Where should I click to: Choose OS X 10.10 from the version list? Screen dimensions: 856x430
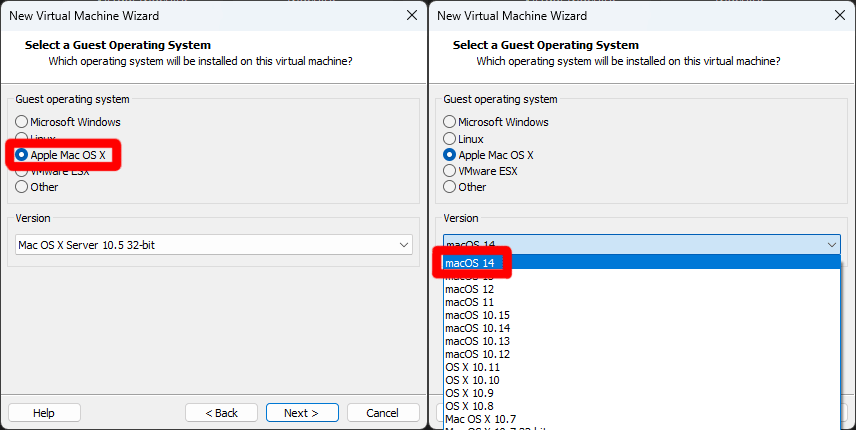pos(642,380)
